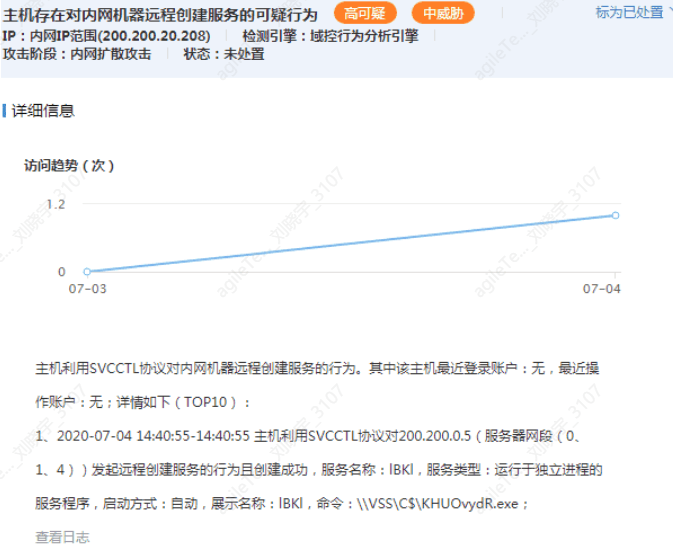Click the orange 中威胁 badge

click(x=443, y=13)
